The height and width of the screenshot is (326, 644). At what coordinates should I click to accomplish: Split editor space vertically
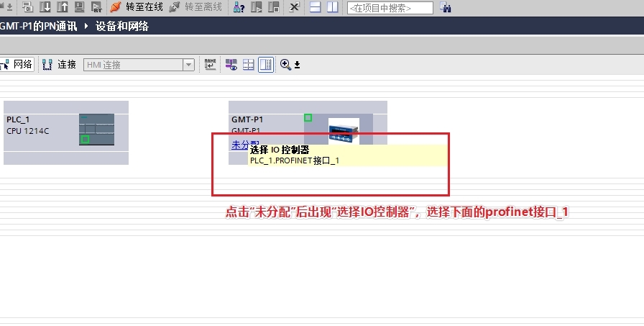(332, 7)
